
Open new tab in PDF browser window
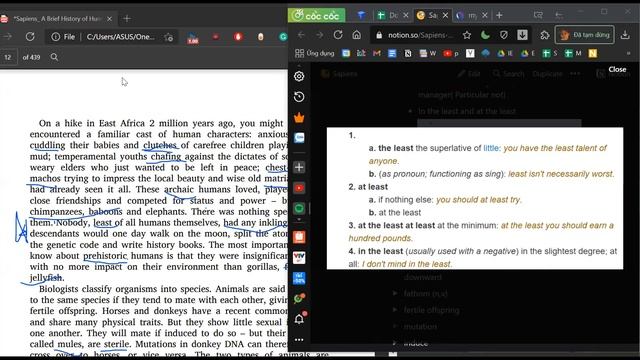click(127, 19)
